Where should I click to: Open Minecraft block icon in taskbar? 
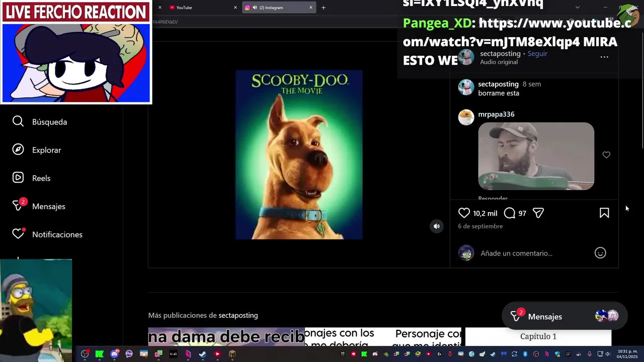click(x=232, y=354)
